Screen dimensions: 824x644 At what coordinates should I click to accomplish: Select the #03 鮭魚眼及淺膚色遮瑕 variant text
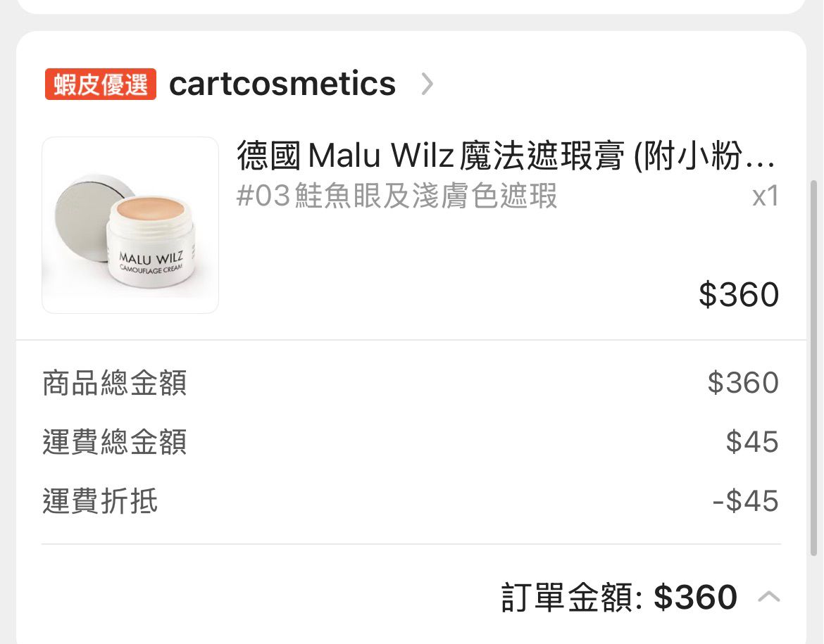[397, 196]
